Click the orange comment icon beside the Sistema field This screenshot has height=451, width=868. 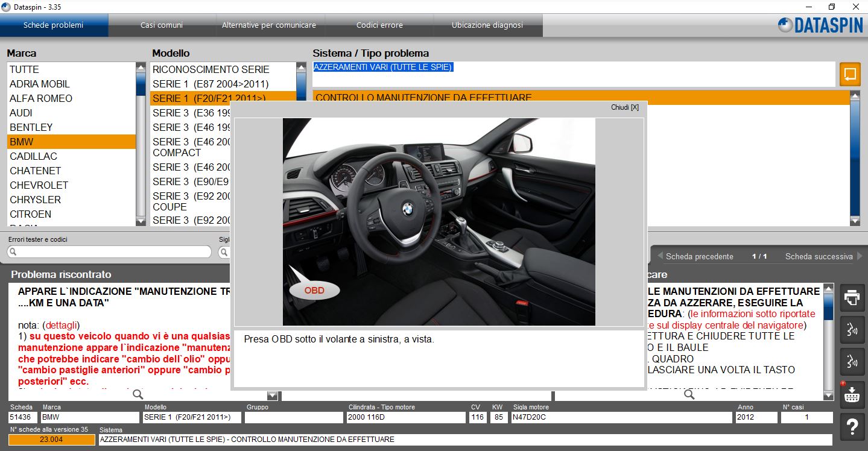tap(850, 74)
